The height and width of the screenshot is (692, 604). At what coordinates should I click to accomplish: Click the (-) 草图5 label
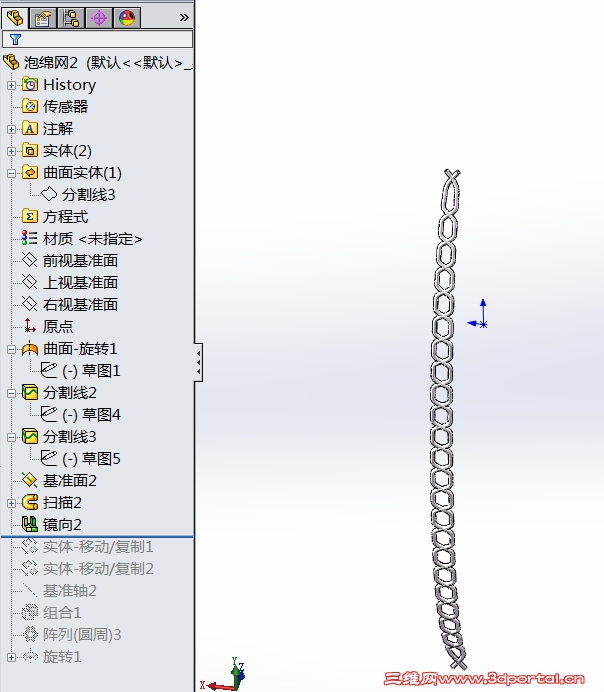(91, 459)
